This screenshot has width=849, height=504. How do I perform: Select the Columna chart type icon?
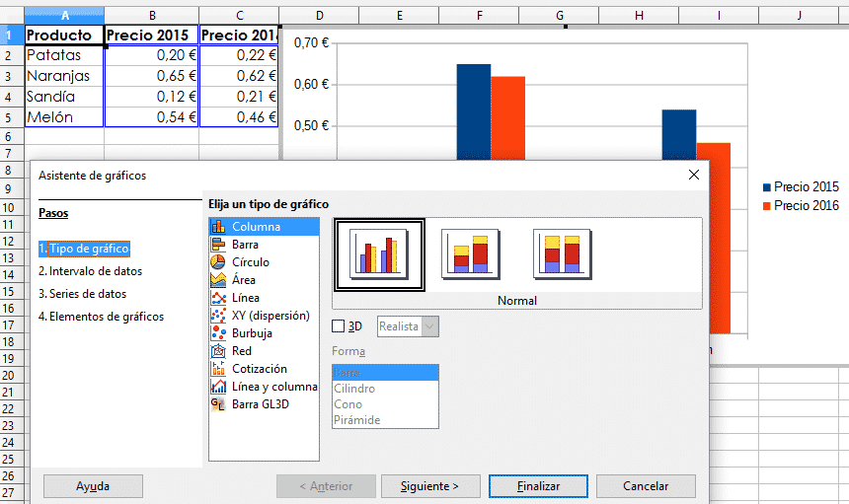click(x=218, y=227)
